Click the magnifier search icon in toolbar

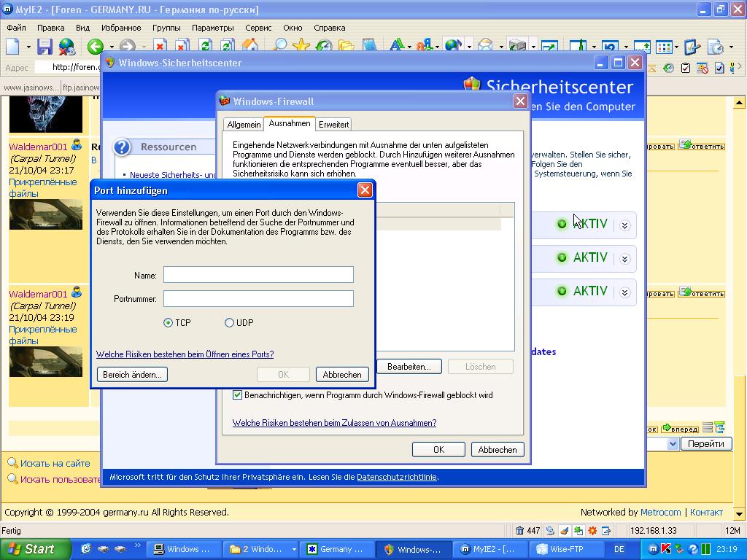pos(279,46)
